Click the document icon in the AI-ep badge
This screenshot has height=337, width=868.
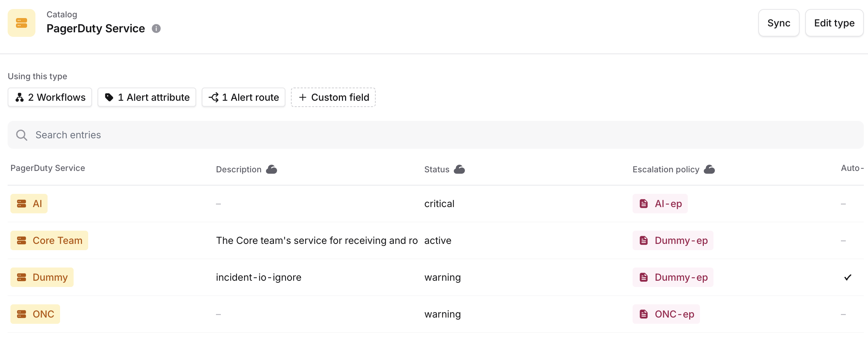[x=644, y=204]
